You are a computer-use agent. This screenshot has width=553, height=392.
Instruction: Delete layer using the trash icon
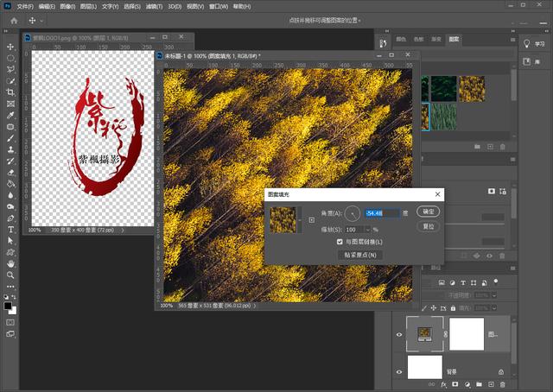pos(501,384)
